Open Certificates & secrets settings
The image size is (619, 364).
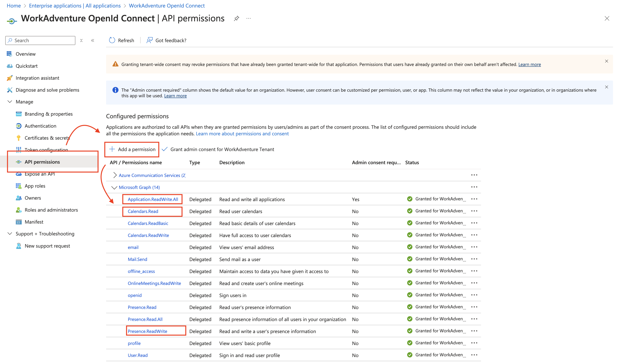47,138
